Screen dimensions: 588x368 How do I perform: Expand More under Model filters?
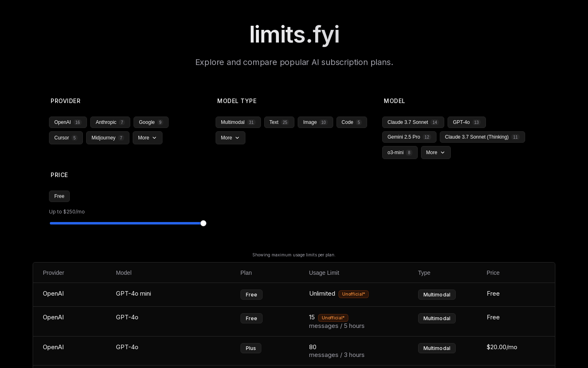point(436,153)
